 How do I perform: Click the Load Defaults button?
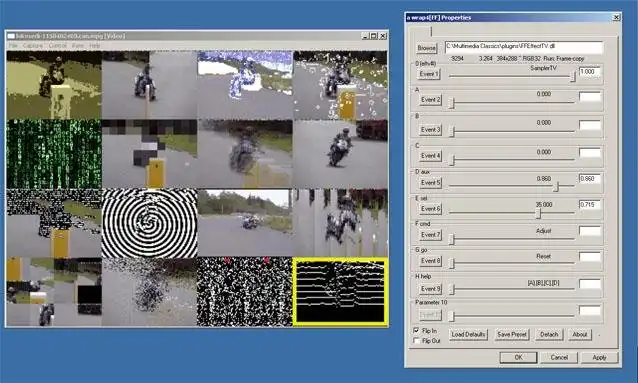click(468, 335)
